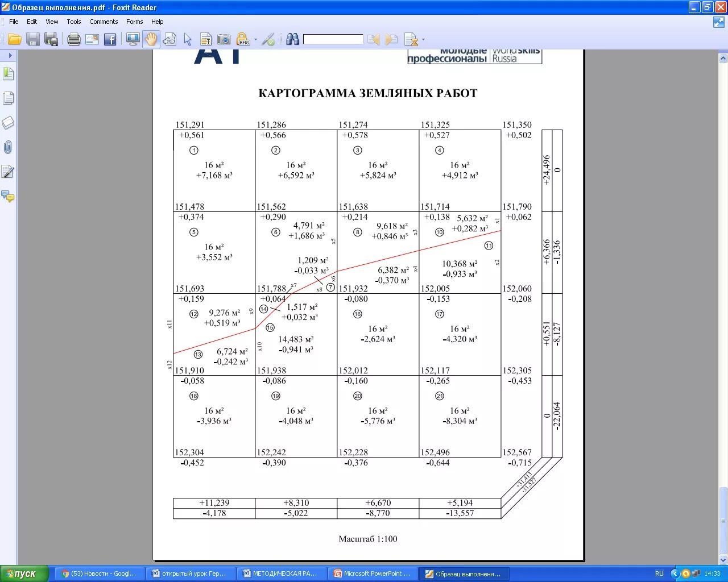This screenshot has height=582, width=728.
Task: Select the arrow Select Annotation tool
Action: click(188, 39)
